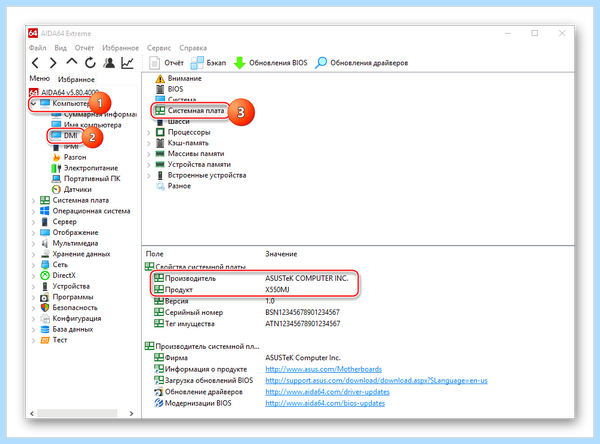600x444 pixels.
Task: Click the Устройства device icon
Action: click(x=45, y=286)
